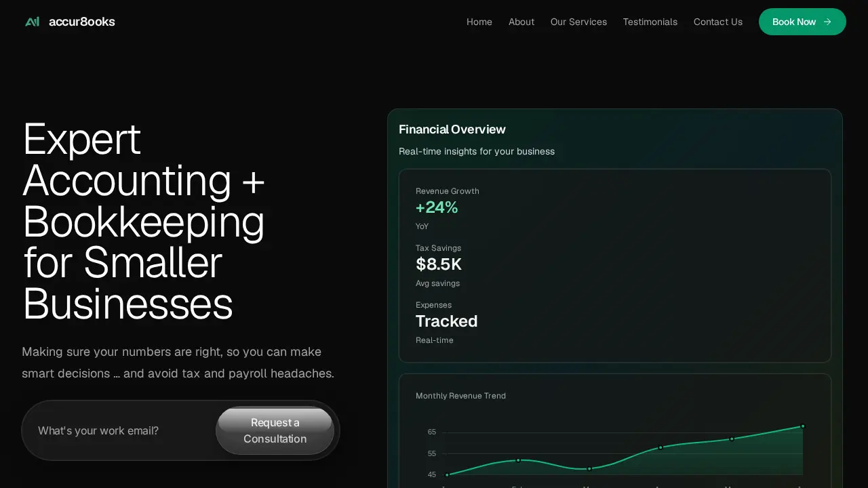View the Testimonials section link
Viewport: 868px width, 488px height.
click(x=650, y=22)
